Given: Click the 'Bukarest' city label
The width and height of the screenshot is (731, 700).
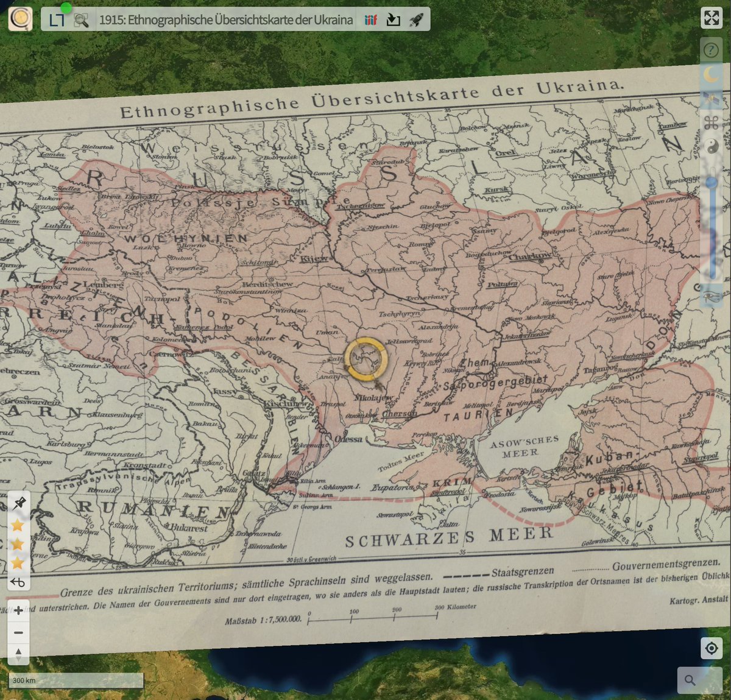Looking at the screenshot, I should coord(189,528).
